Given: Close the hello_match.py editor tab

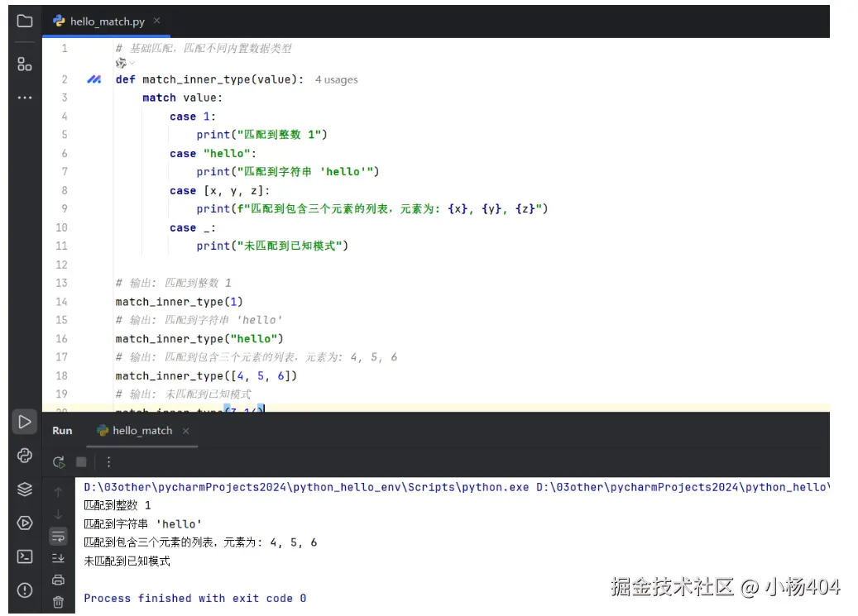Looking at the screenshot, I should click(x=157, y=21).
